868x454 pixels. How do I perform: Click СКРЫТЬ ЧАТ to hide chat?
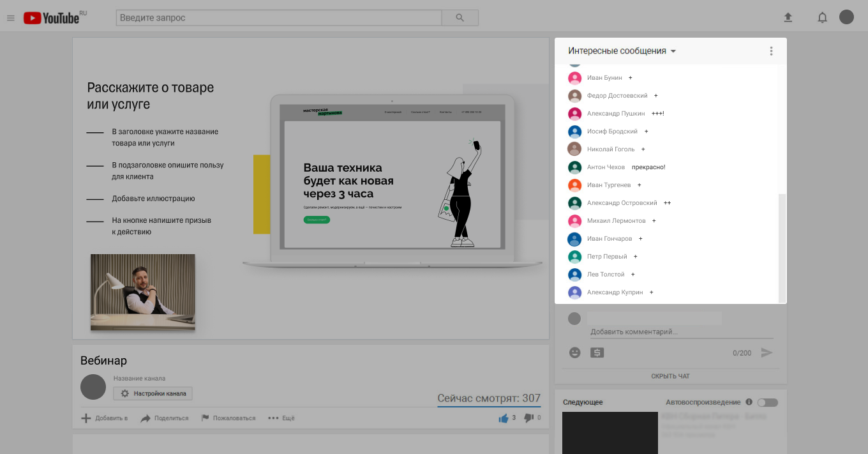[670, 376]
